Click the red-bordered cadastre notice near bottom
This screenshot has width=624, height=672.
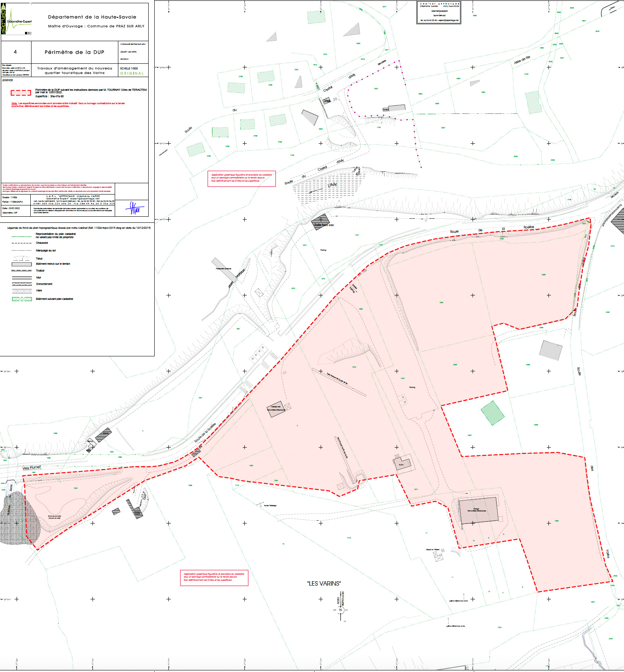pyautogui.click(x=214, y=578)
